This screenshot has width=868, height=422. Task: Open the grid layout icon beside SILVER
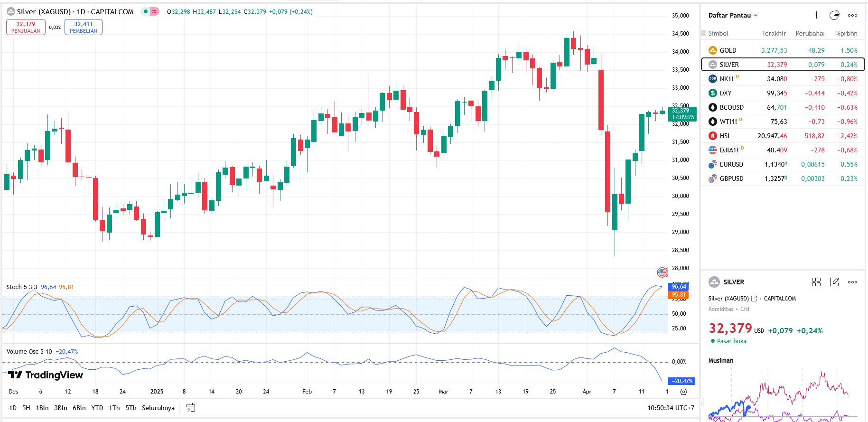816,282
